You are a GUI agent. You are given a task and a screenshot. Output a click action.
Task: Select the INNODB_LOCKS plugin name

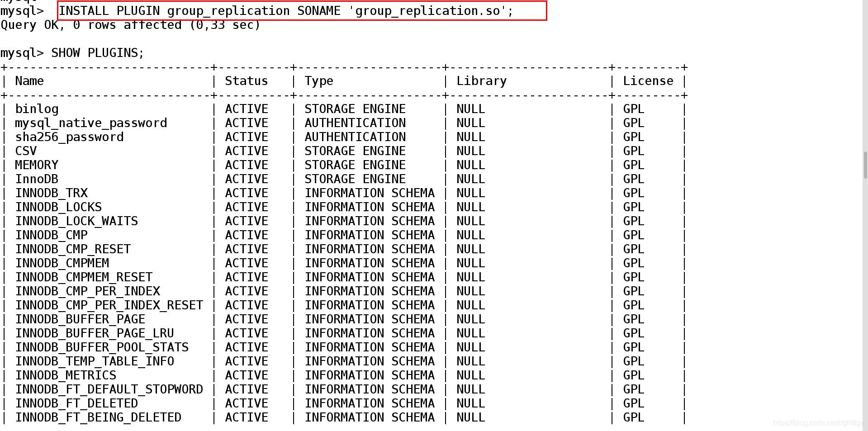[x=58, y=207]
